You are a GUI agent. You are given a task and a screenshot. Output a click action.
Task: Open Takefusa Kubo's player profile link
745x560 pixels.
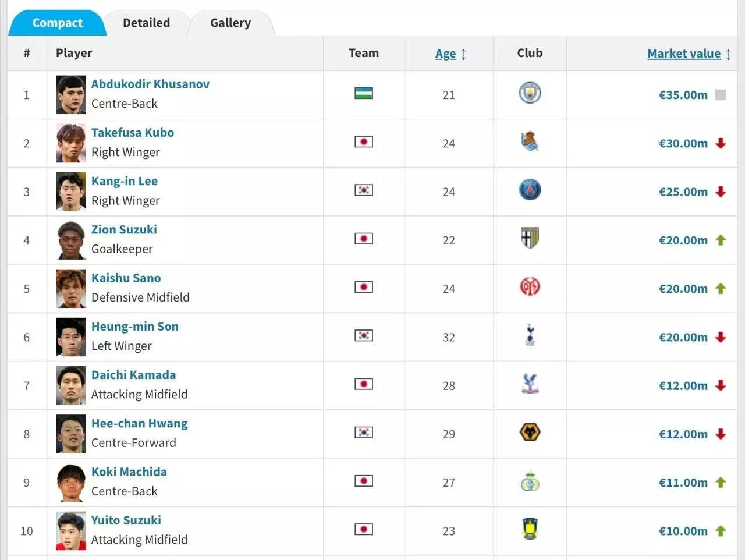[133, 133]
